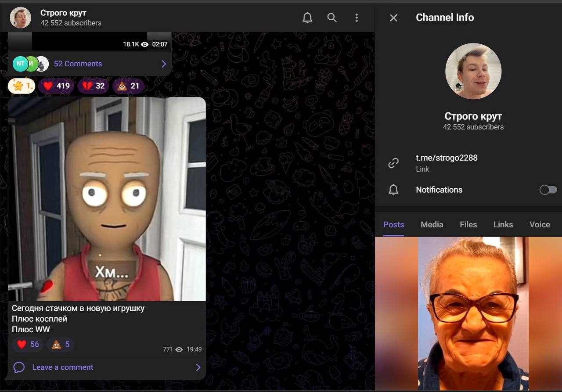Viewport: 562px width, 392px height.
Task: Click the 42 552 subscribers text in header
Action: (71, 23)
